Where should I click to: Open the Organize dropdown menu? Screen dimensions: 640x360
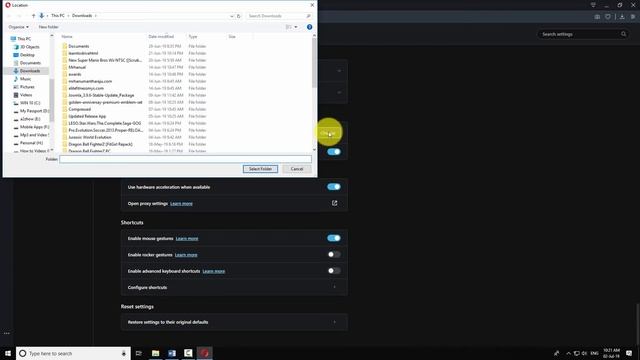[18, 27]
